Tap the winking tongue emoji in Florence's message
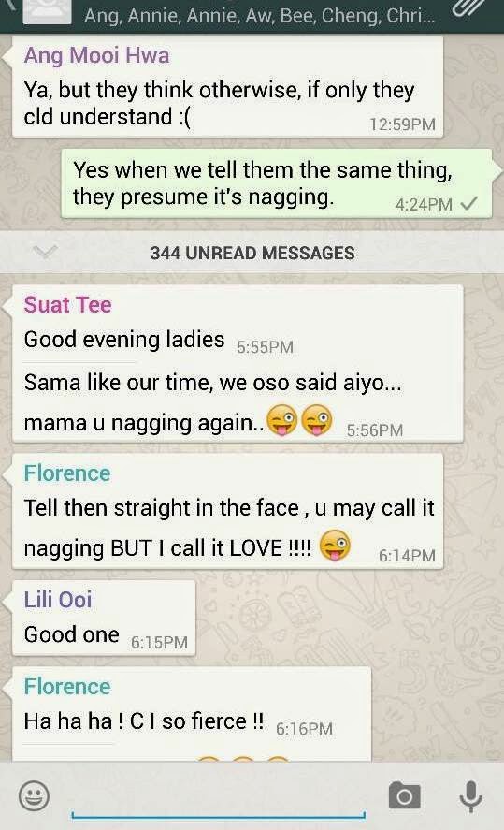Screen dimensions: 504x830 336,545
